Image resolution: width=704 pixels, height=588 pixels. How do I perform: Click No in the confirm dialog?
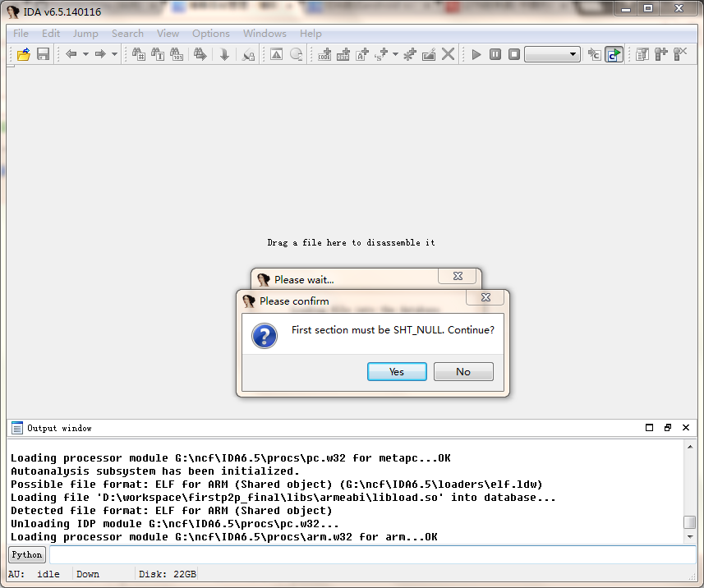(x=463, y=372)
